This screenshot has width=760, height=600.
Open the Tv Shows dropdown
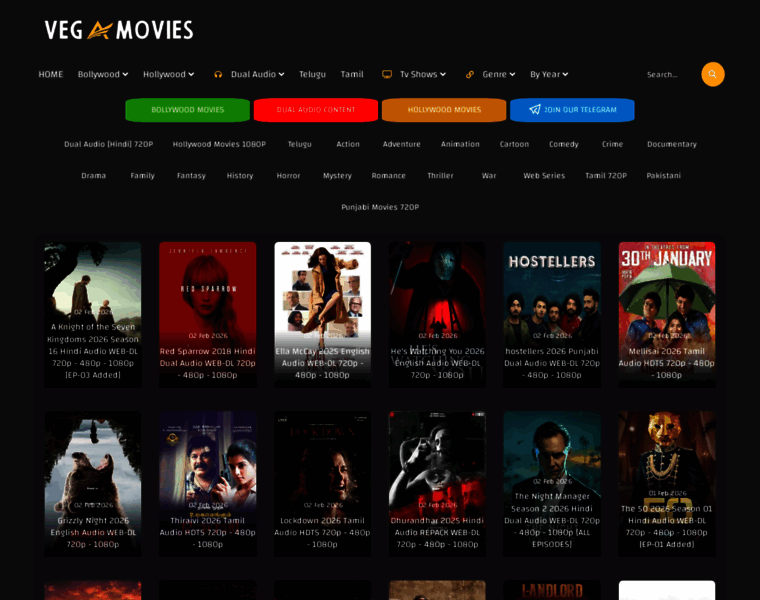[423, 74]
